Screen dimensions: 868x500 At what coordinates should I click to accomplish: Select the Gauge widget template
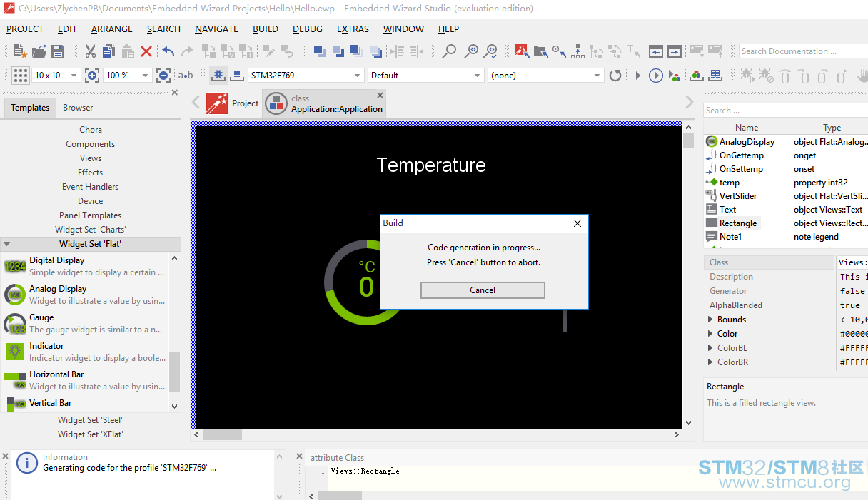click(x=86, y=323)
